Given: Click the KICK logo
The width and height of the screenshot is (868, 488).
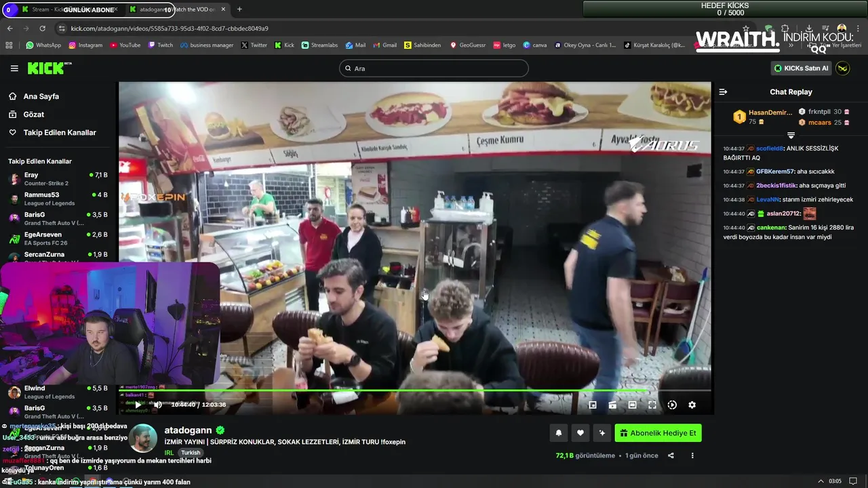Looking at the screenshot, I should (x=49, y=68).
